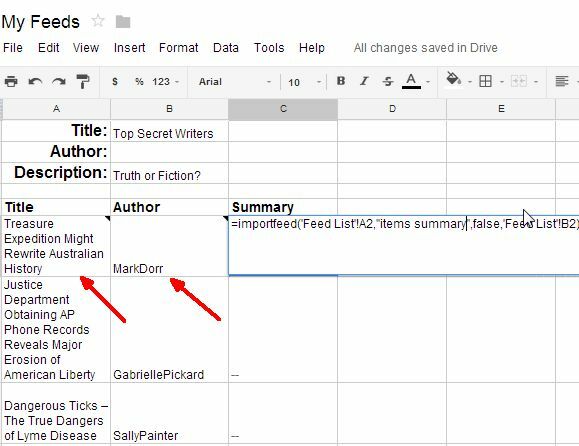The image size is (579, 446).
Task: Format the cell as percent
Action: point(139,81)
